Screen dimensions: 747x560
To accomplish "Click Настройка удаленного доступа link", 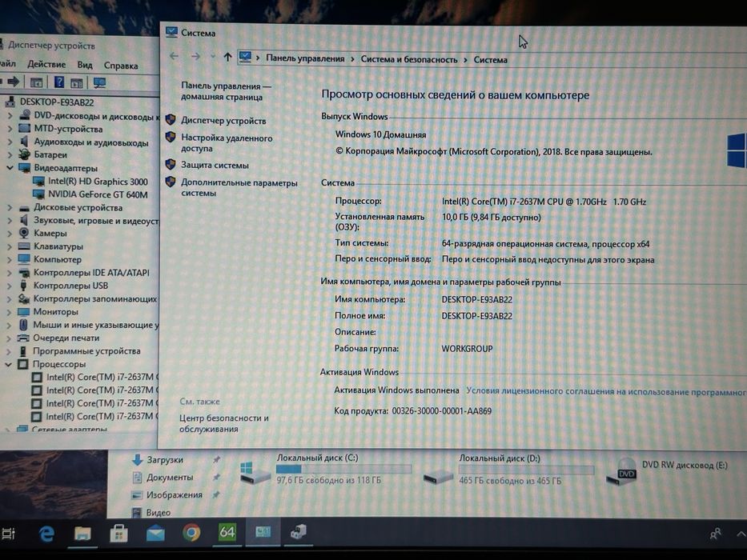I will [x=227, y=143].
